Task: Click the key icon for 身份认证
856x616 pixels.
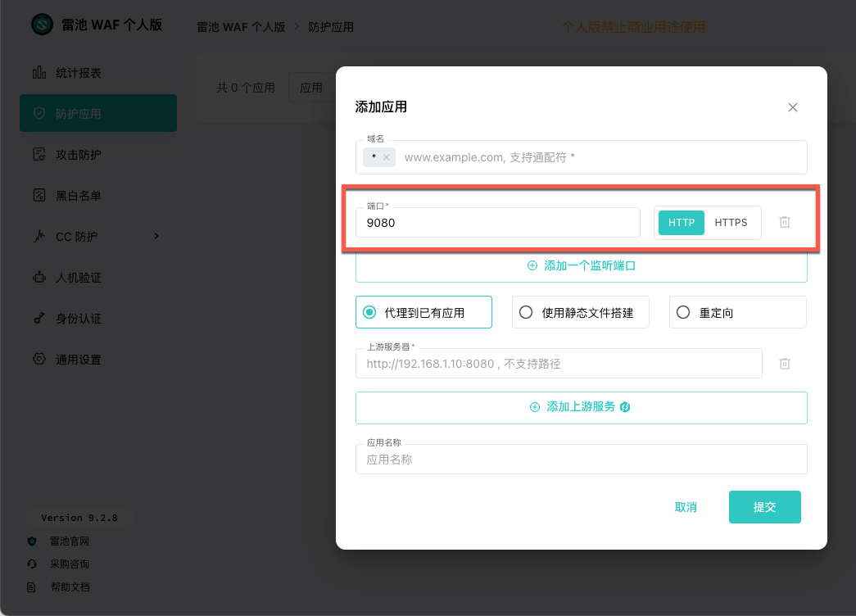Action: tap(38, 319)
